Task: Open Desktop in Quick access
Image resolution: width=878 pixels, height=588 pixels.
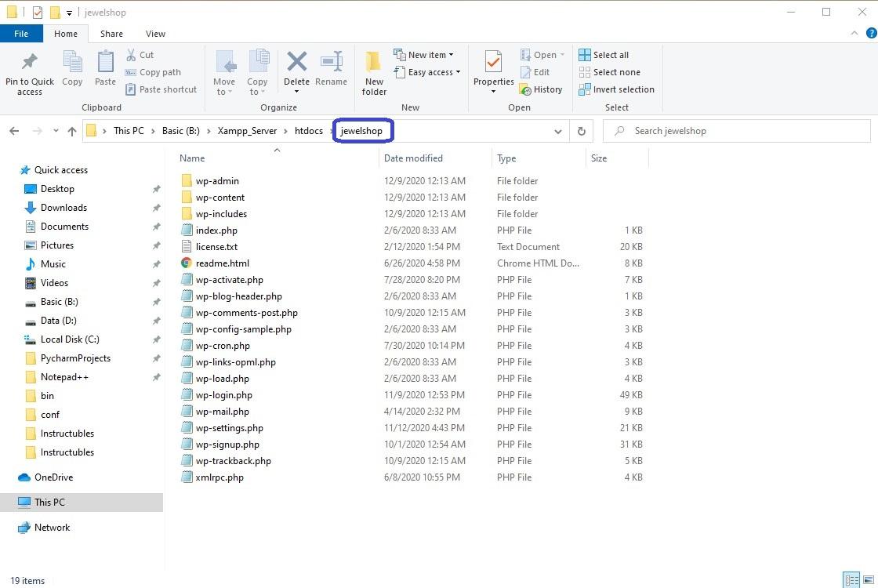Action: coord(57,189)
